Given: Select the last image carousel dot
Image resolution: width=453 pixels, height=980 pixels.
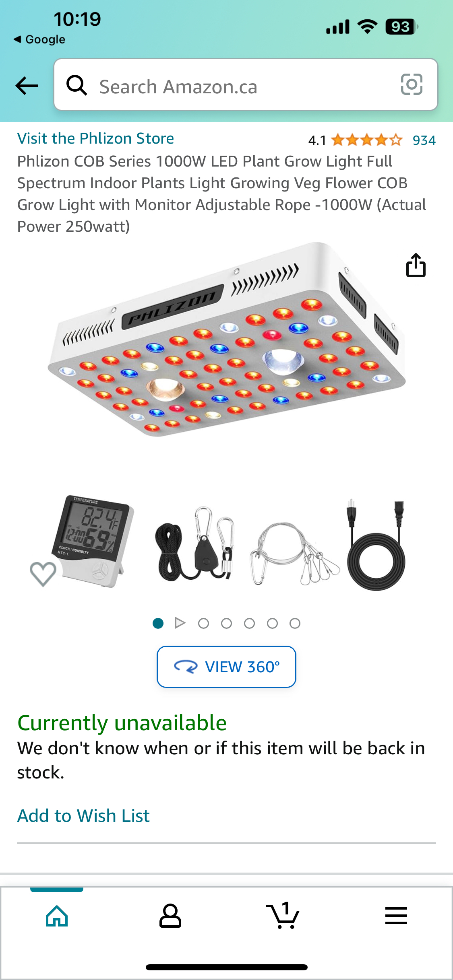Looking at the screenshot, I should pos(295,623).
